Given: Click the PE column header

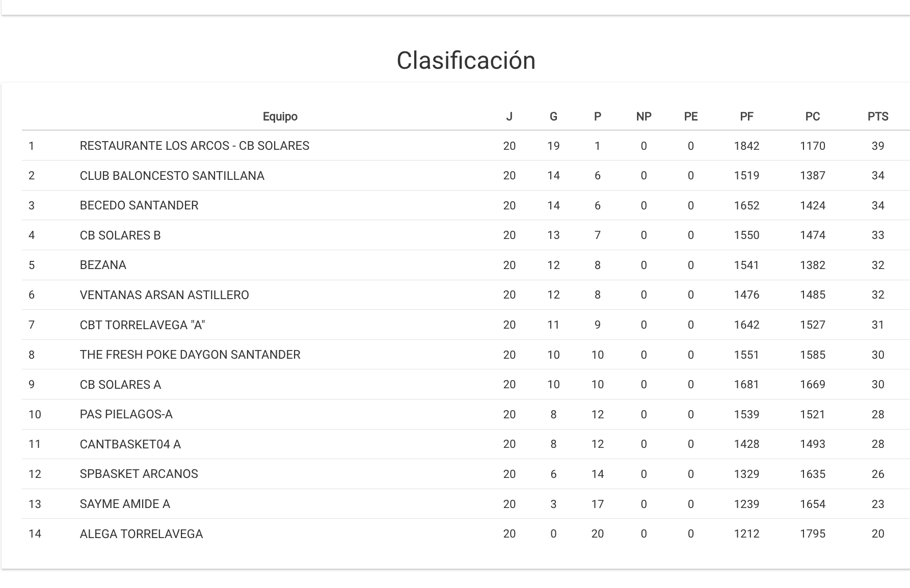Looking at the screenshot, I should (690, 117).
